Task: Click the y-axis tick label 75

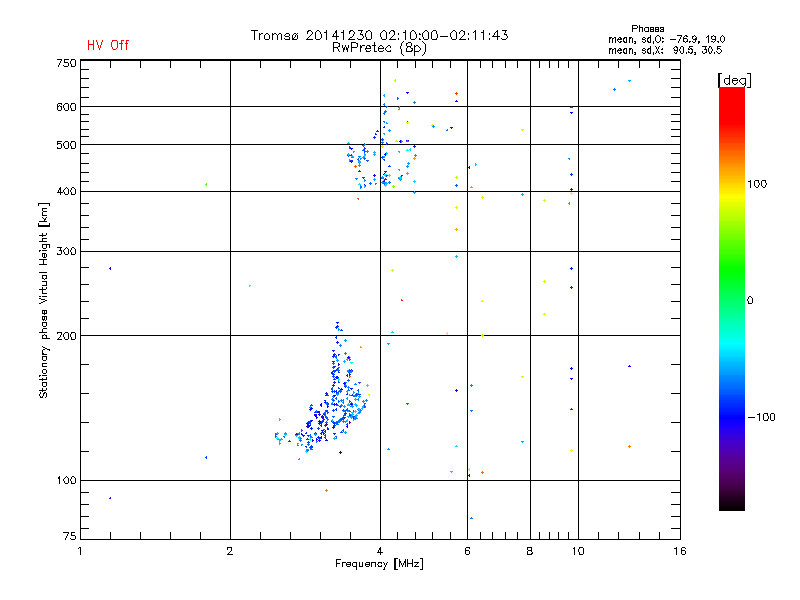Action: coord(70,536)
